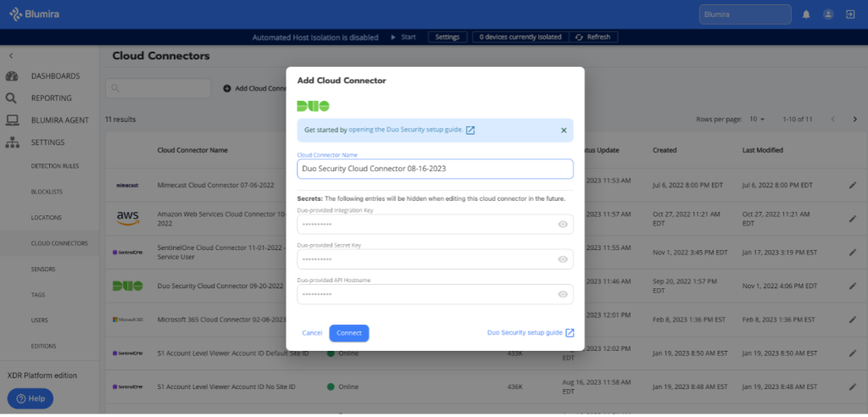This screenshot has width=868, height=417.
Task: Open the Rows per page dropdown
Action: click(x=757, y=120)
